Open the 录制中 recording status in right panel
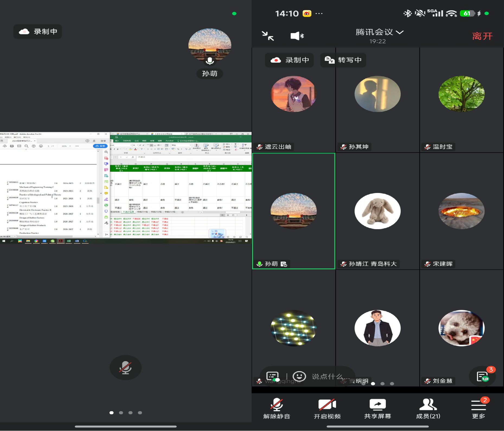 [289, 60]
